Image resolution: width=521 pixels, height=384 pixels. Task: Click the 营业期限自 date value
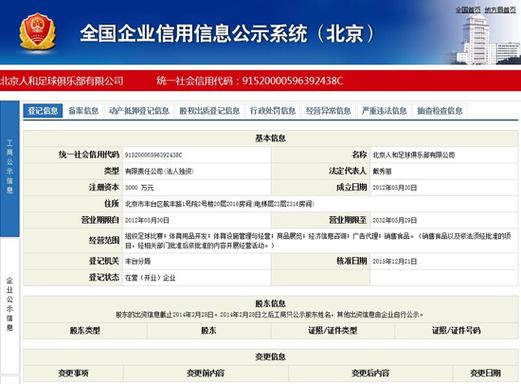147,220
